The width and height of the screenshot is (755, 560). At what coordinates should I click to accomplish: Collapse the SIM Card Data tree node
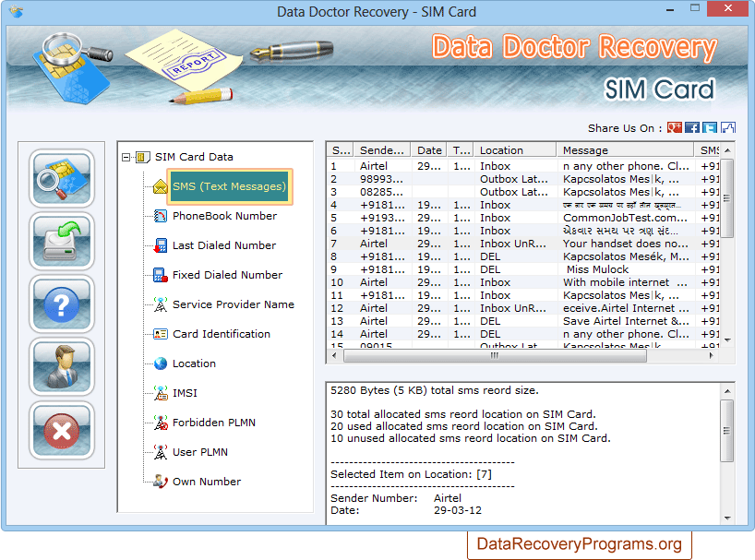click(126, 158)
